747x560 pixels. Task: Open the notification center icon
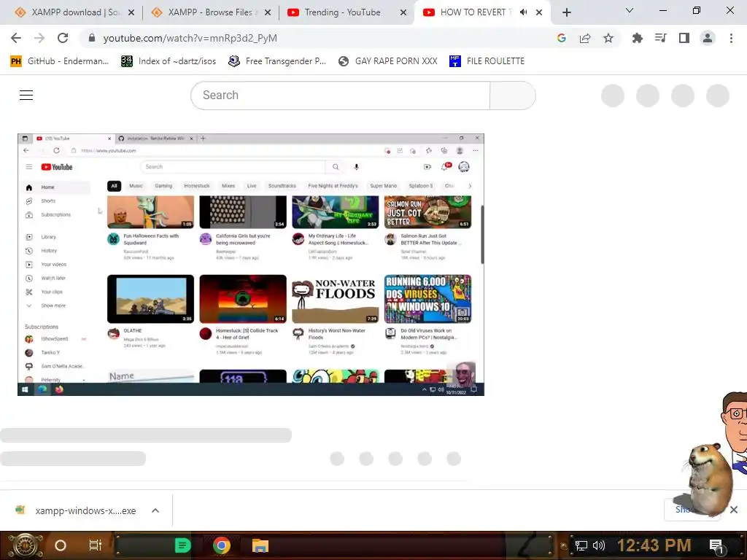pos(716,545)
